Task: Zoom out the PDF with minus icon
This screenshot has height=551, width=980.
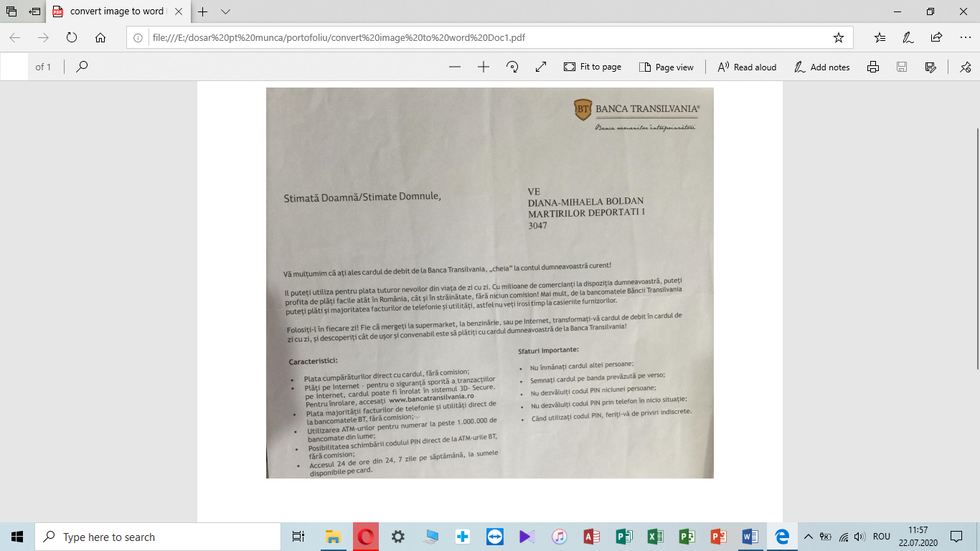Action: coord(454,67)
